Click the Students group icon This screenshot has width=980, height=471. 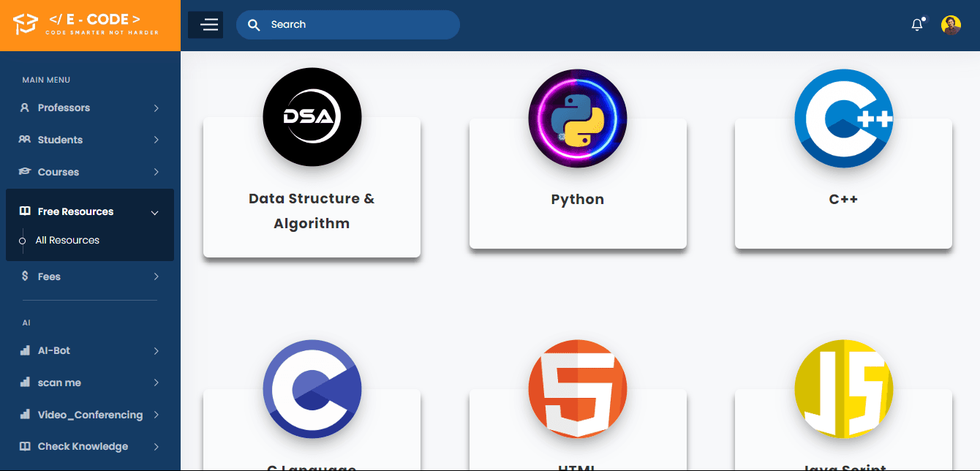coord(24,140)
